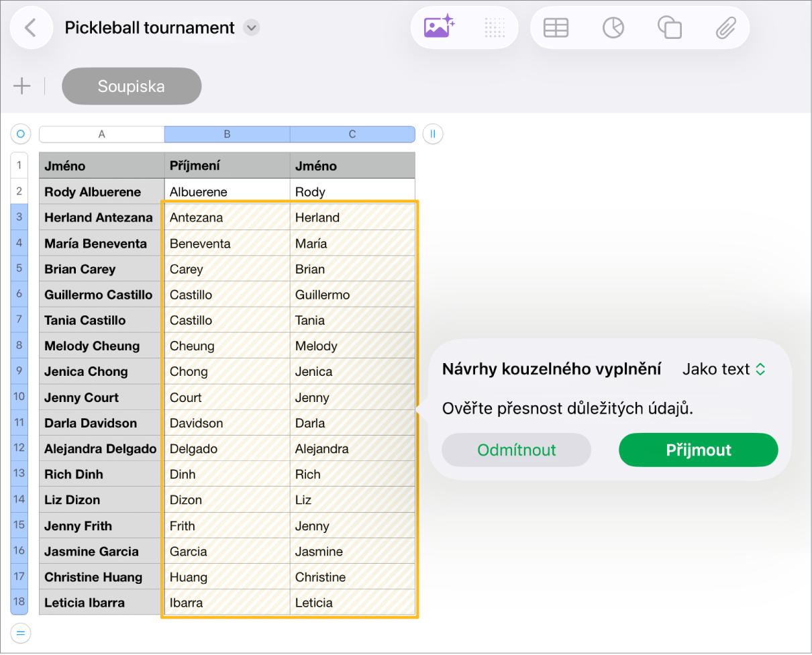This screenshot has height=655, width=812.
Task: Select the Liz Dizon cell
Action: point(101,500)
